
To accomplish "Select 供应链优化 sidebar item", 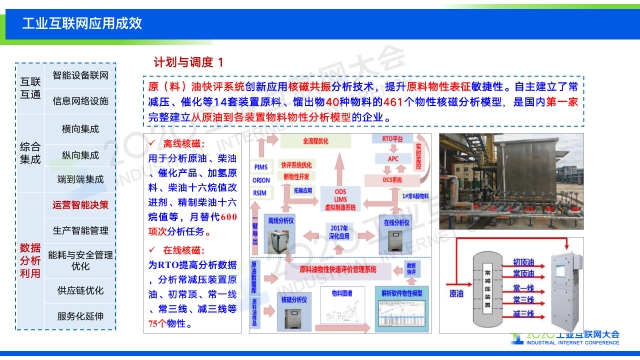I will coord(80,291).
